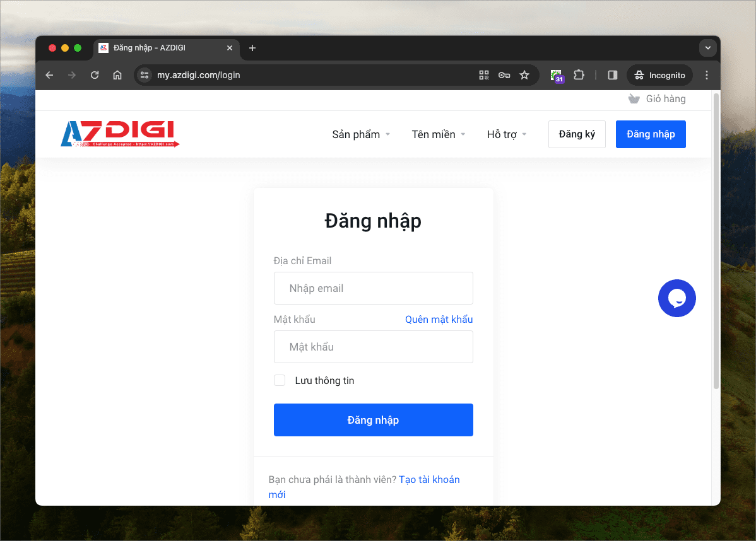
Task: Open the password manager key icon
Action: 504,75
